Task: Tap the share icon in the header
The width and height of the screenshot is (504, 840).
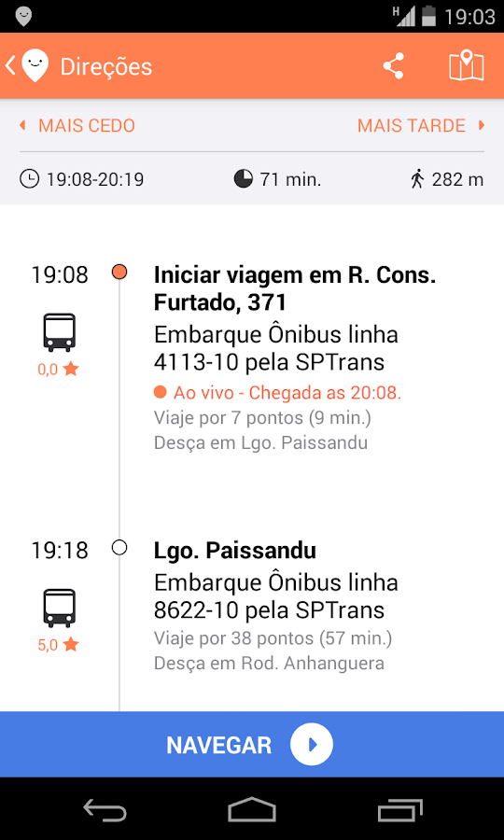Action: pos(393,66)
